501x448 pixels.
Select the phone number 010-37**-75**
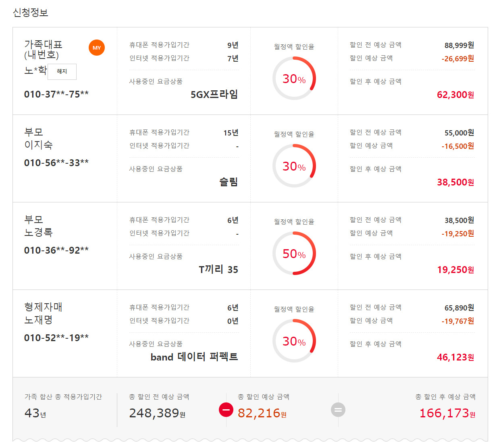pos(56,94)
